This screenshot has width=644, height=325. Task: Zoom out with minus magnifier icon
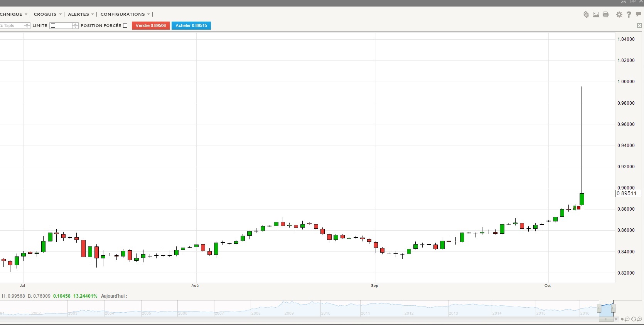point(627,319)
